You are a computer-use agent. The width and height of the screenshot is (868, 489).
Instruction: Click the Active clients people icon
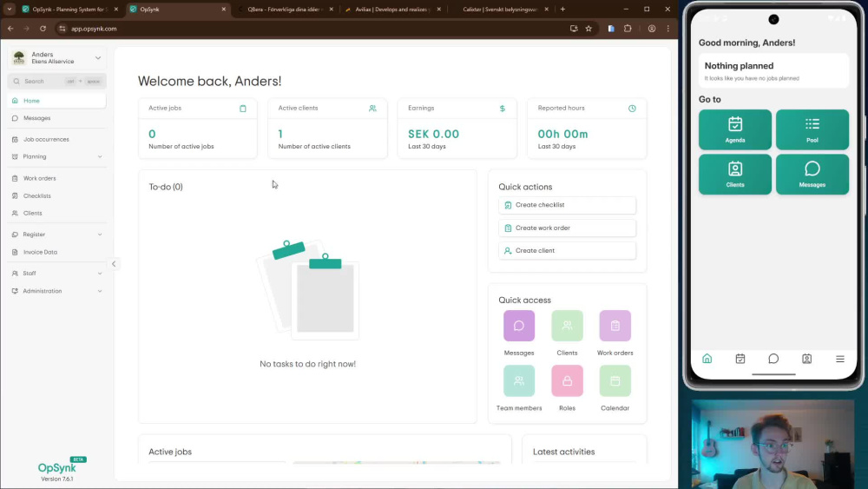(372, 109)
